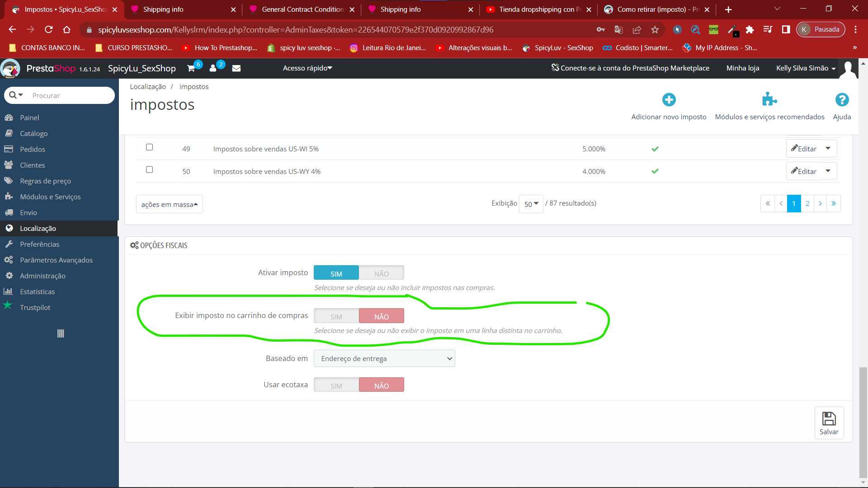Set Exibir imposto no carrinho to SIM
The image size is (868, 488).
click(x=336, y=316)
